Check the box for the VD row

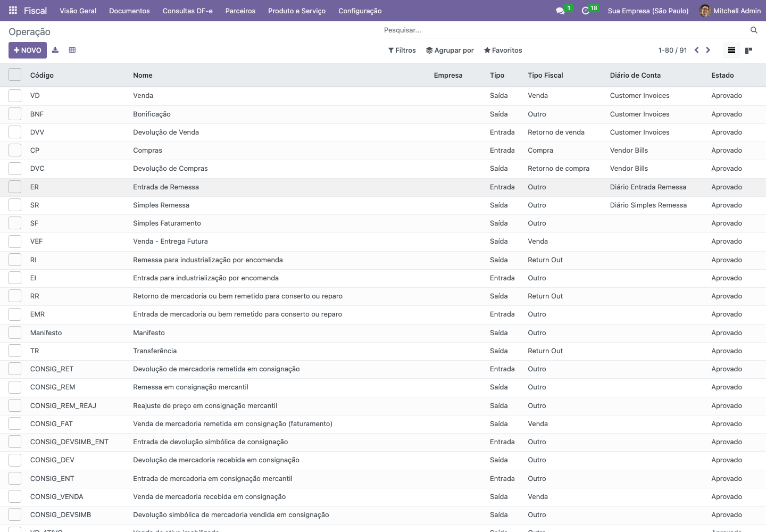click(x=15, y=96)
